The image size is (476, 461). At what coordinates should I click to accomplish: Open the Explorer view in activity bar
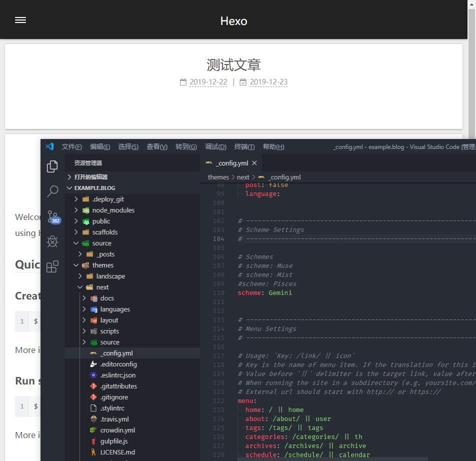click(x=52, y=166)
